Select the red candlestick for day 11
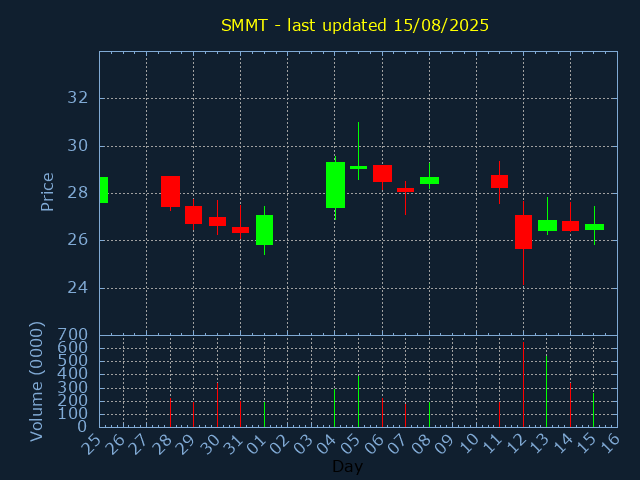Screen dimensions: 640x480 (499, 181)
